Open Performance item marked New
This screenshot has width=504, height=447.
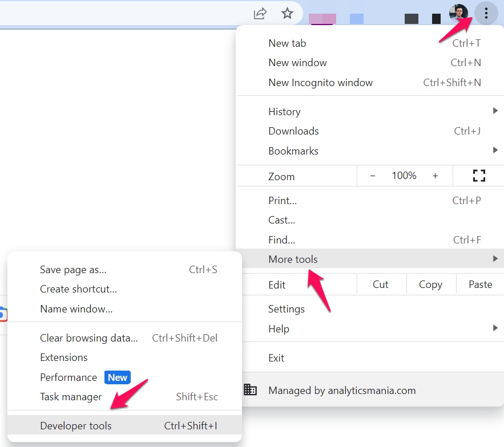(68, 377)
